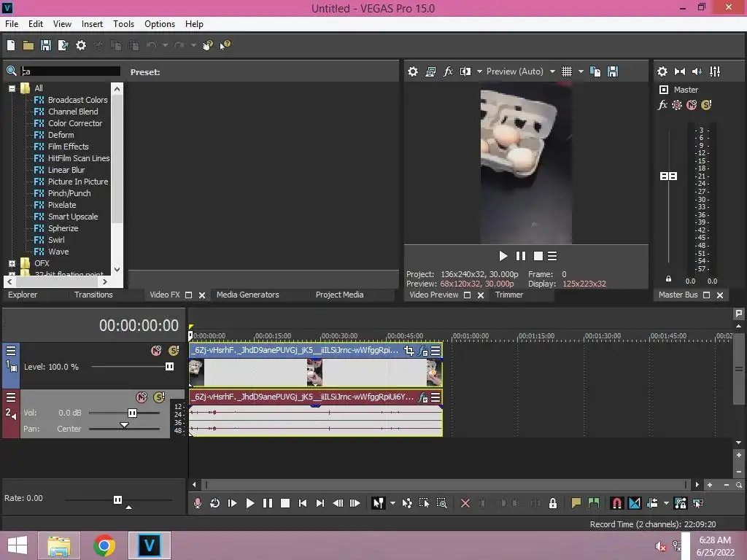
Task: Insert a marker with the yellow flag icon
Action: pos(576,503)
